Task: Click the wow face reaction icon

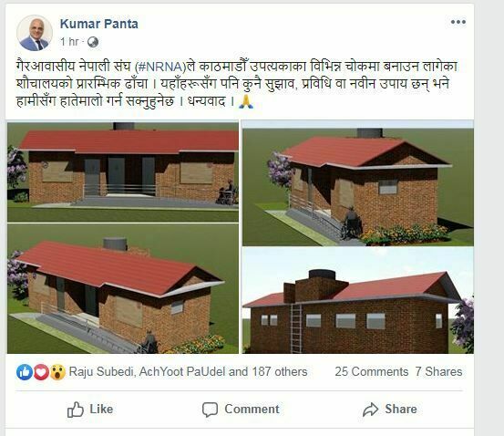Action: pos(57,372)
